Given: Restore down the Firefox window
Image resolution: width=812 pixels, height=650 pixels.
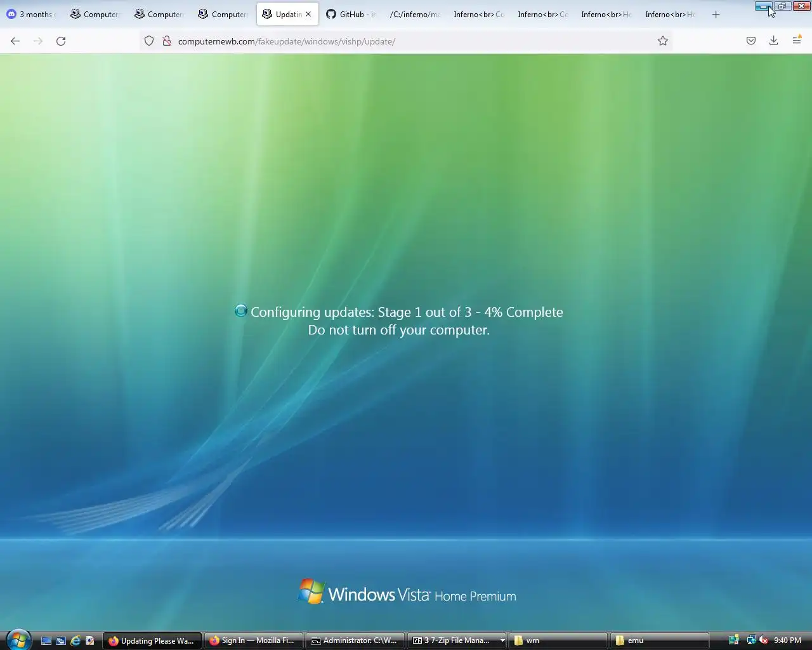Looking at the screenshot, I should pyautogui.click(x=782, y=6).
